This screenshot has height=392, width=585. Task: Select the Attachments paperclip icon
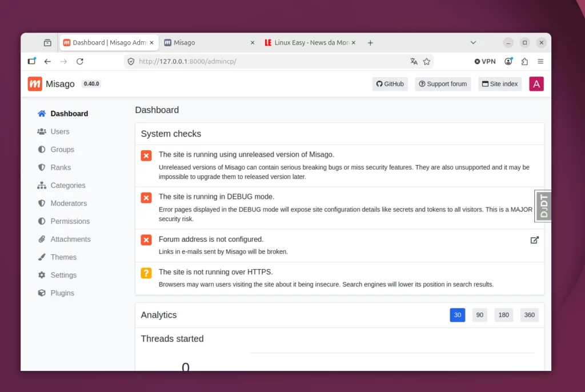tap(41, 239)
